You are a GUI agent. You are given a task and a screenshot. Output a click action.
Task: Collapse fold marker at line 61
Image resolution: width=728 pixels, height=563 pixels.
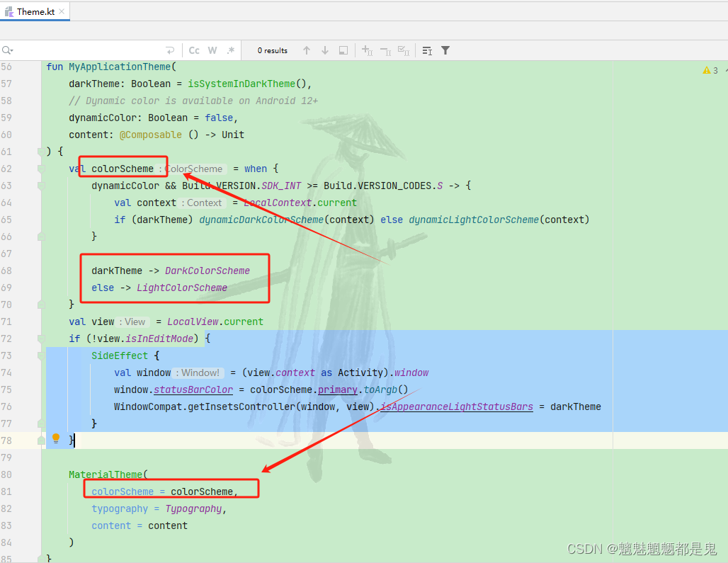(41, 152)
